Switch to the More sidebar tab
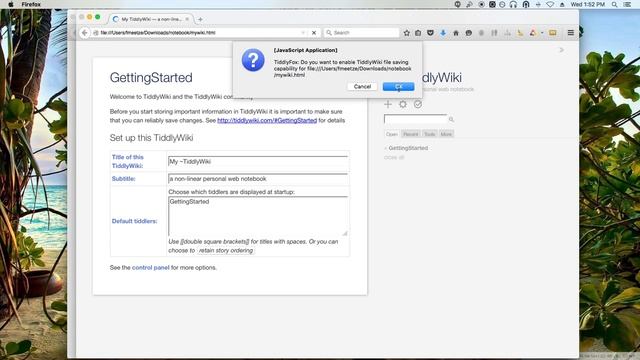Image resolution: width=640 pixels, height=360 pixels. click(446, 134)
